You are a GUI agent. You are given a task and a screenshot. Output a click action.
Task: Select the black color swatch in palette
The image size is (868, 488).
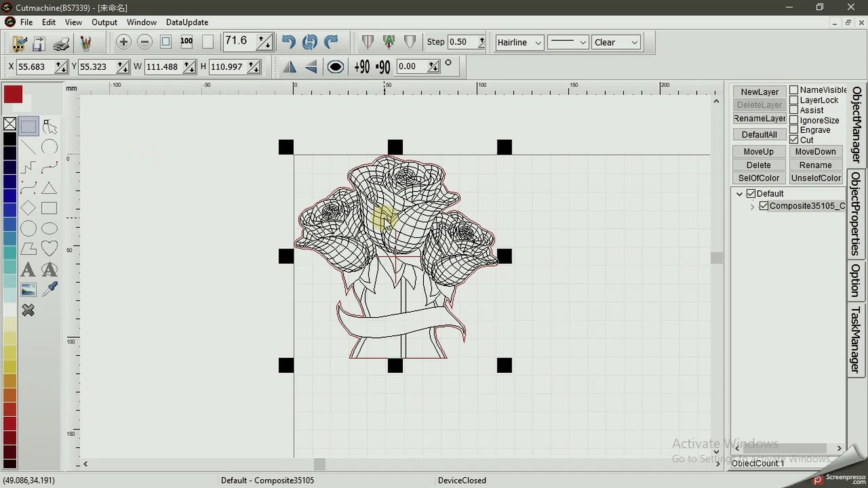click(9, 139)
